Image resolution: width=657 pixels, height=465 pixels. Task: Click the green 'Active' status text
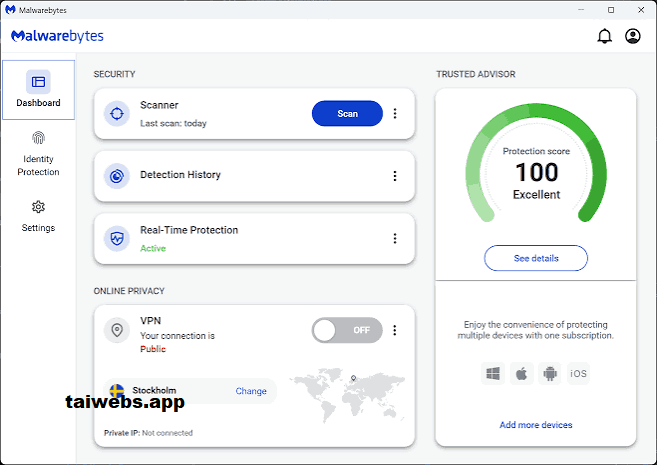tap(153, 248)
